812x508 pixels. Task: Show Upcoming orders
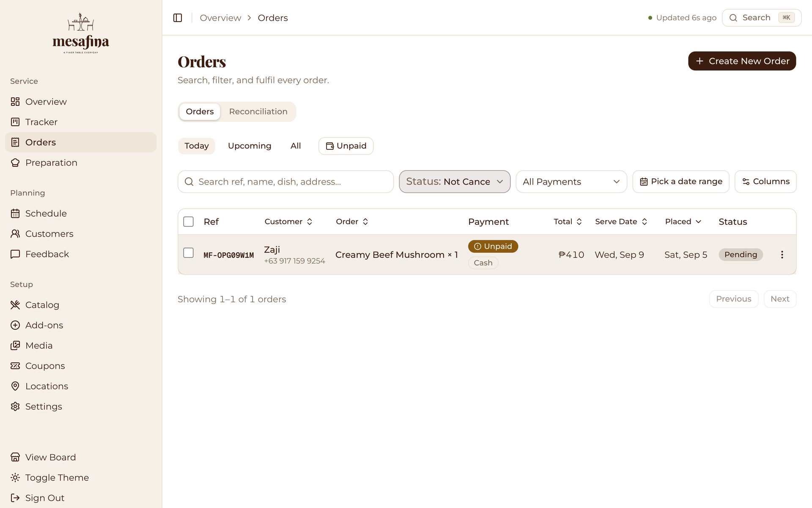[x=250, y=146]
